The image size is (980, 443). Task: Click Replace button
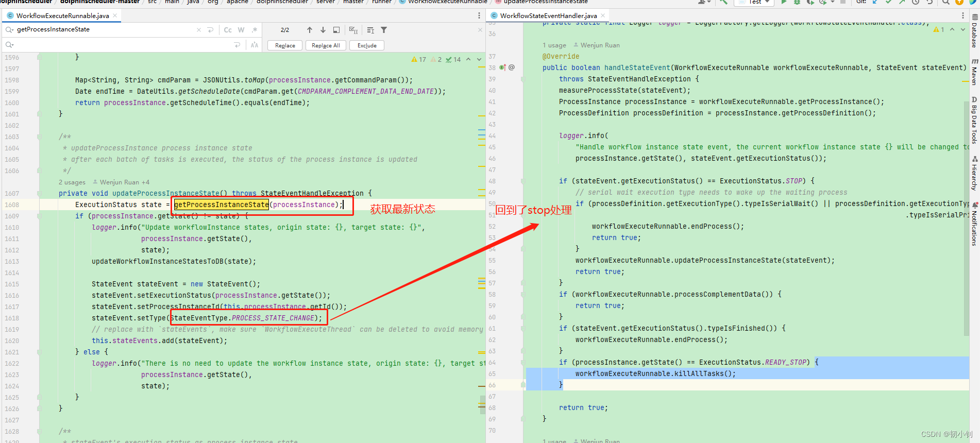click(285, 45)
